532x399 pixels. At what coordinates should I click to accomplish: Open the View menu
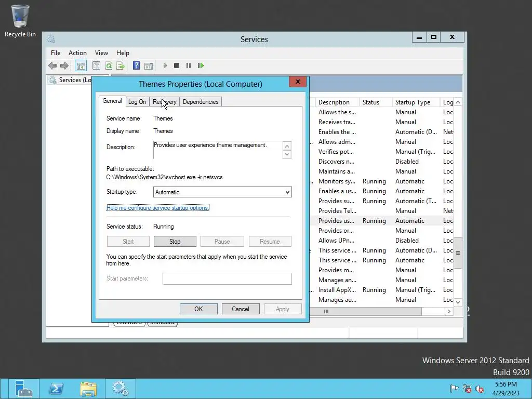(x=101, y=53)
